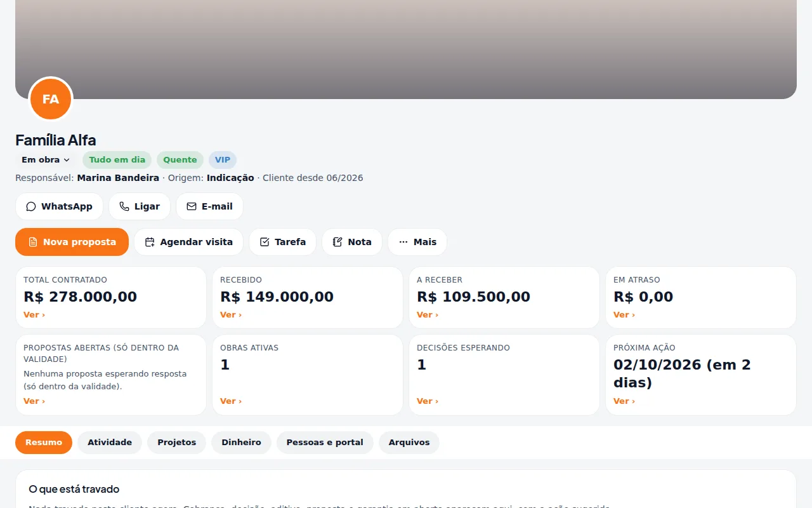Click the responsible name Marina Bandeira
Viewport: 812px width, 508px height.
pos(118,178)
